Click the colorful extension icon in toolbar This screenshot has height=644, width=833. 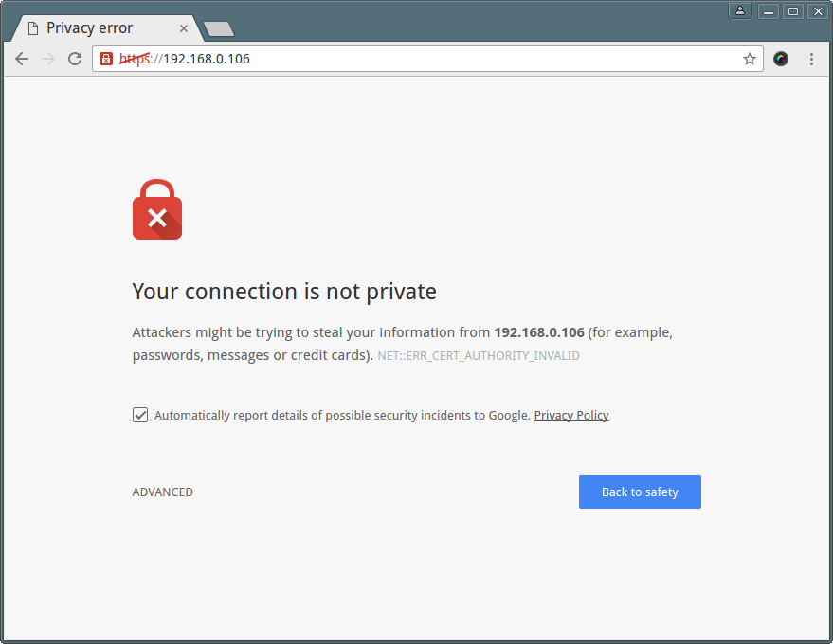781,59
